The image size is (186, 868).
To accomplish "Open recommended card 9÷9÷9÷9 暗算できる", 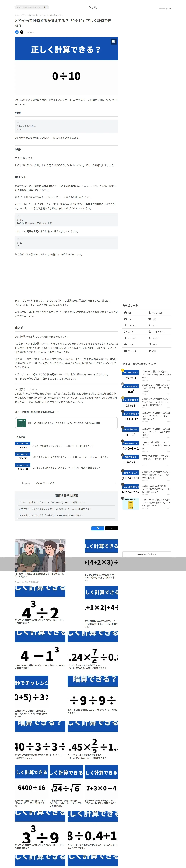I will click(93, 695).
